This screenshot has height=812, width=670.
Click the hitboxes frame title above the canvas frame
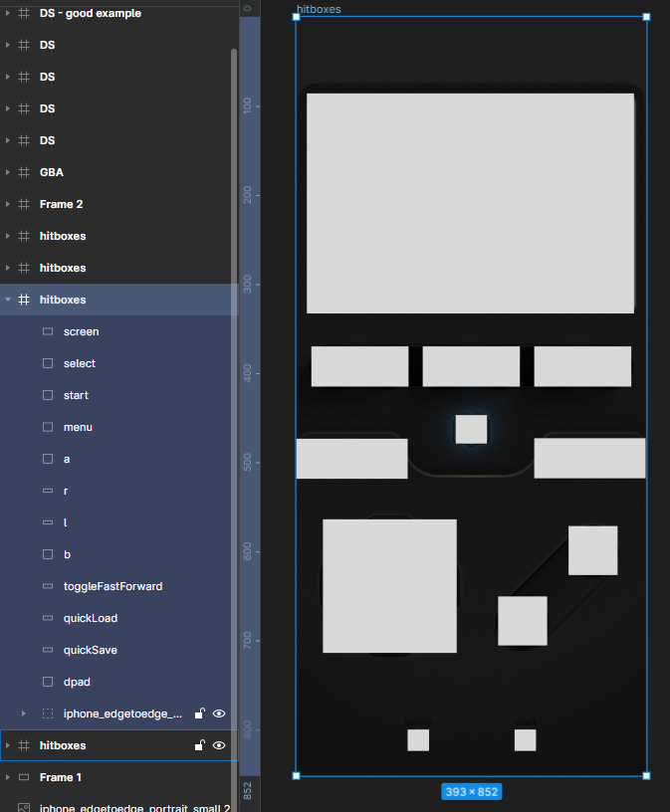coord(319,9)
